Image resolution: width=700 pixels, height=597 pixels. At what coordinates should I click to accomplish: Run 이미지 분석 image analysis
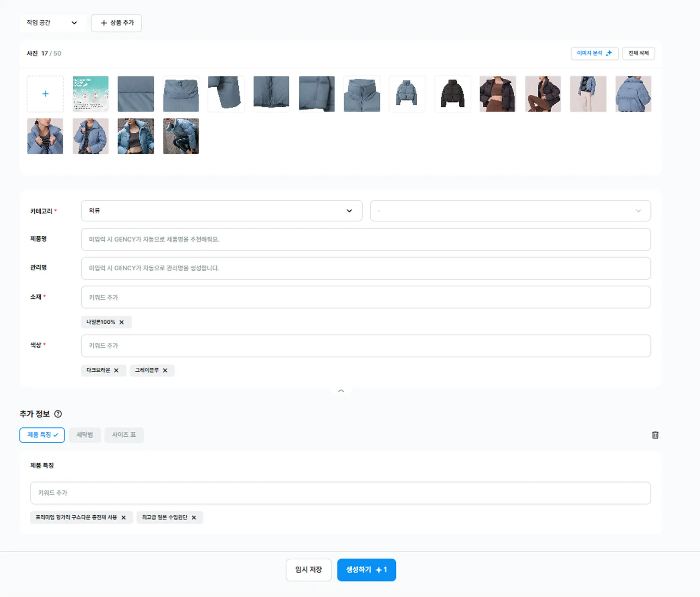pos(594,53)
